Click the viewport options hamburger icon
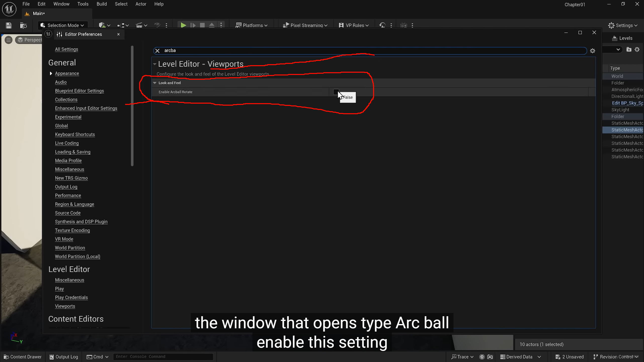 9,40
